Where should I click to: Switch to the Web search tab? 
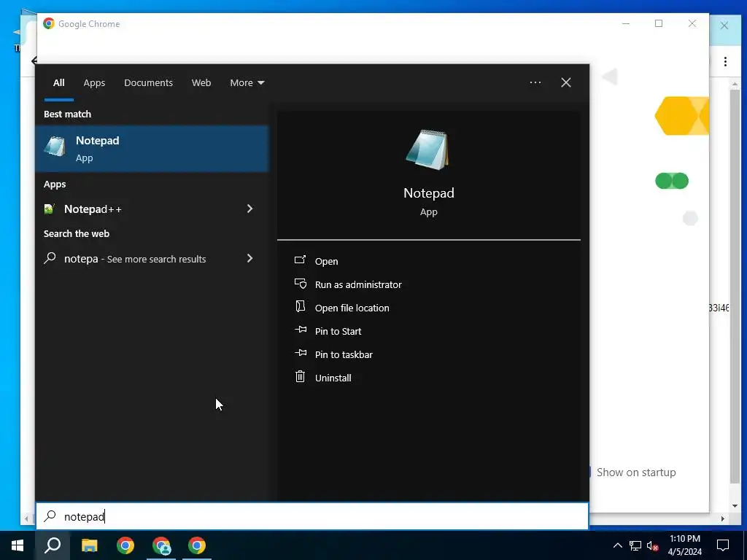(201, 82)
